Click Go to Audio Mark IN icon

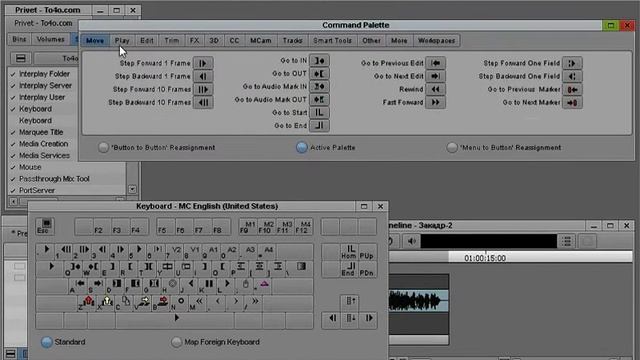coord(319,87)
